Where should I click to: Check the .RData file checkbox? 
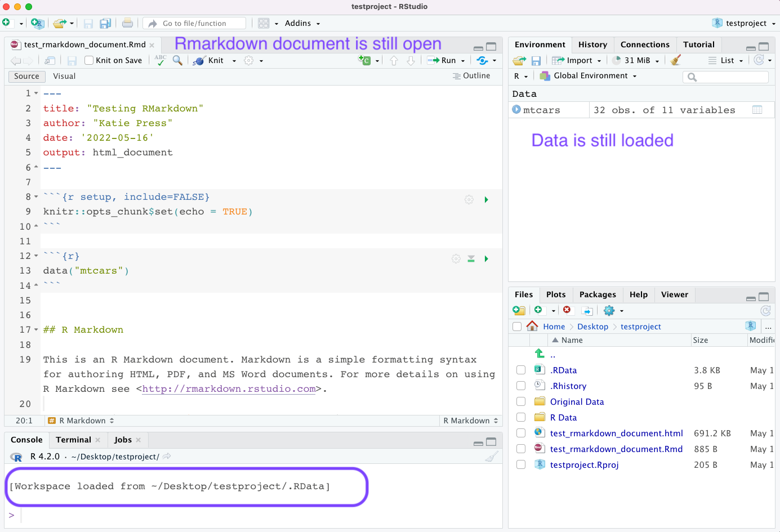tap(521, 370)
